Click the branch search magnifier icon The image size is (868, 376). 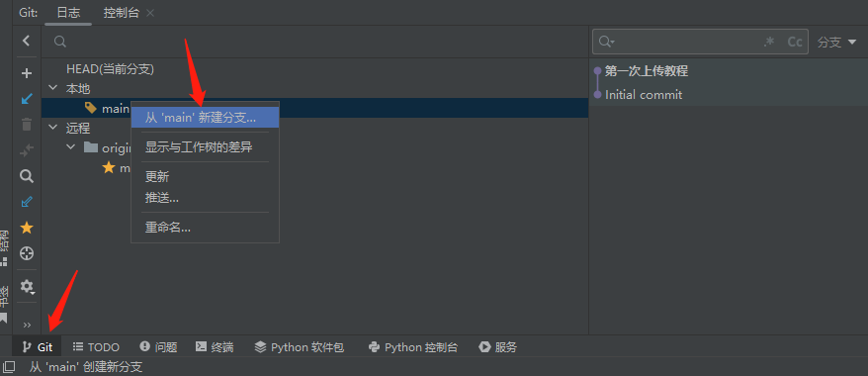(60, 42)
